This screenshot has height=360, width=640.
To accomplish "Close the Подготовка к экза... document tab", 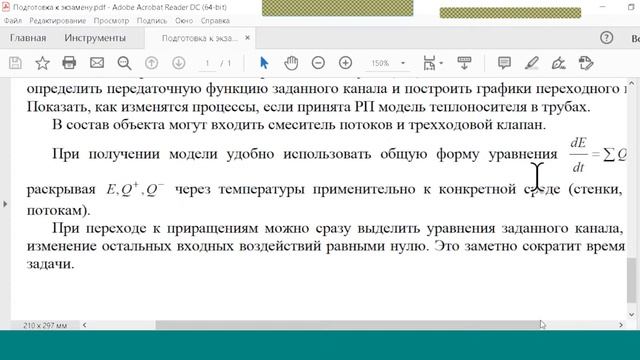I will tap(247, 38).
